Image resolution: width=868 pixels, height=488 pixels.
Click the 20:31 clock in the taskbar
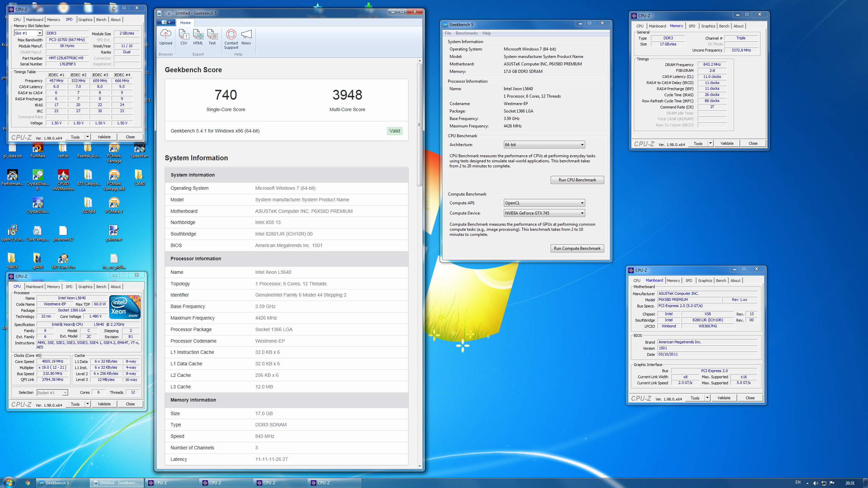click(850, 483)
